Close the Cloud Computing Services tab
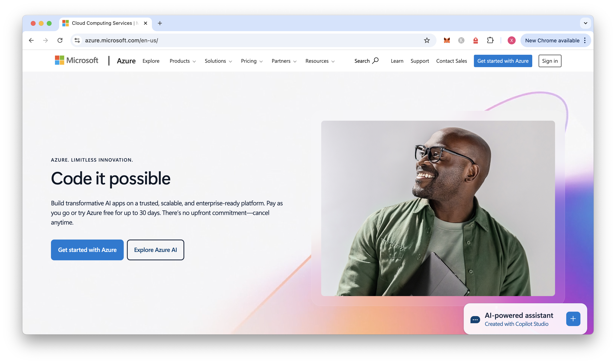The image size is (616, 364). click(146, 23)
